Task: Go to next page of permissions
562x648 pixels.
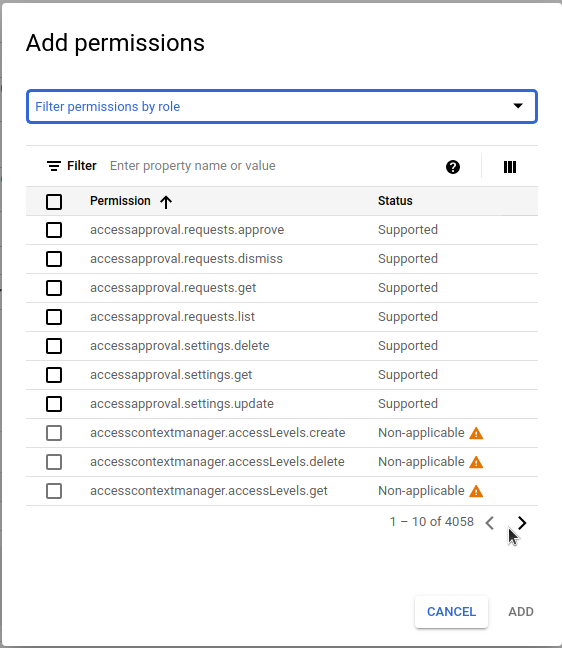Action: [522, 523]
